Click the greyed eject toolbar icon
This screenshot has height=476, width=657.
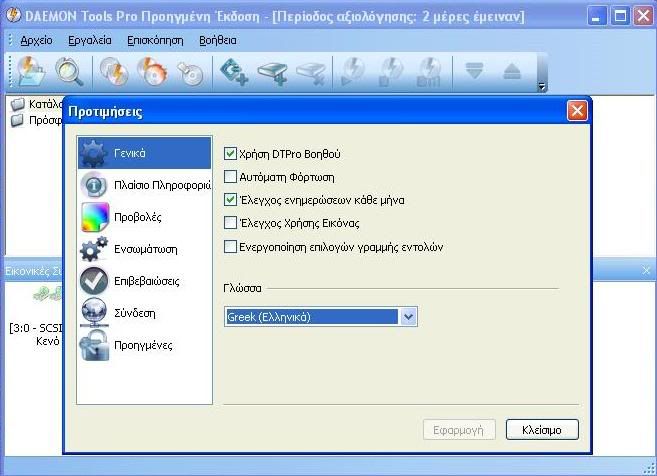[512, 71]
